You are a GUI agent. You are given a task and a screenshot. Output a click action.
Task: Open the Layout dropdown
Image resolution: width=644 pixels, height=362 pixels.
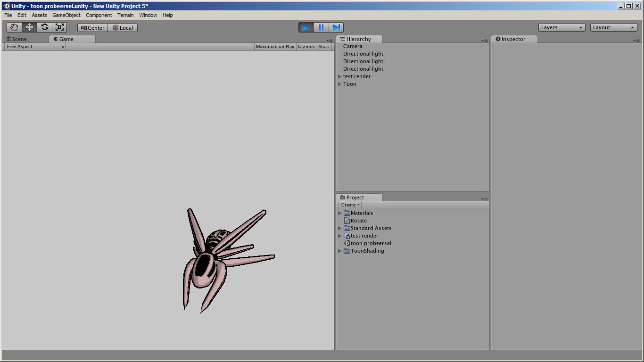coord(613,27)
